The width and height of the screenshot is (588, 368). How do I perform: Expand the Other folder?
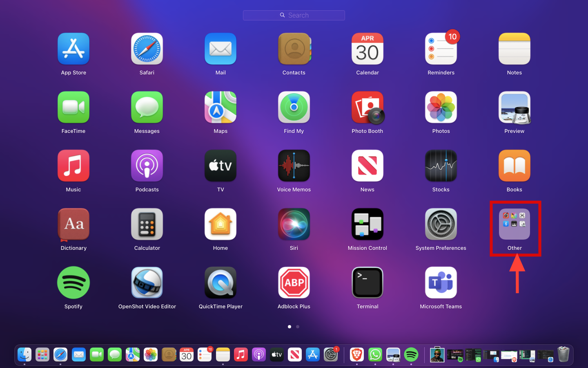point(514,224)
